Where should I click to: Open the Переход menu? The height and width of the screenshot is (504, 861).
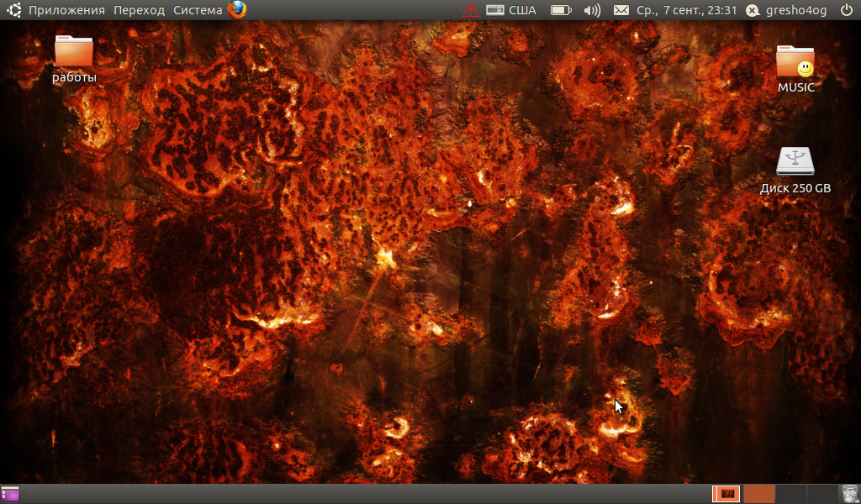pyautogui.click(x=139, y=10)
